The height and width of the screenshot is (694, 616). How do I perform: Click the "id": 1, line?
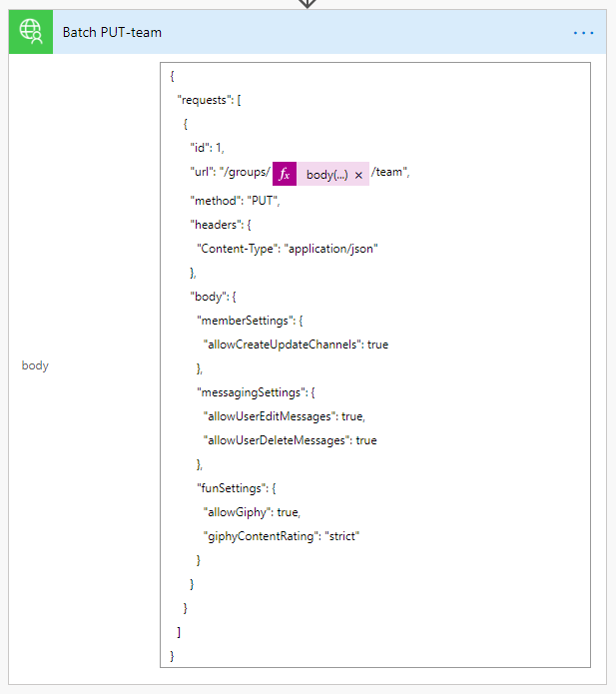point(207,148)
